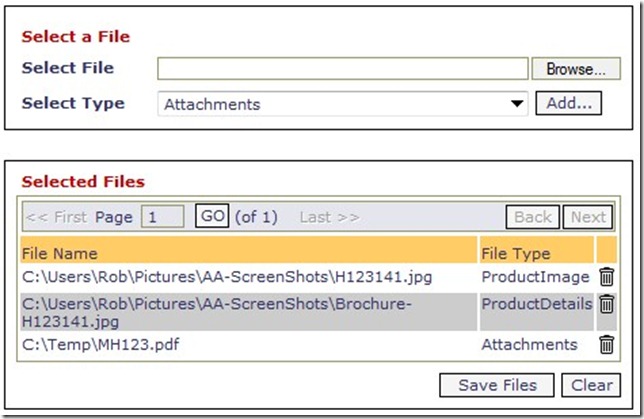This screenshot has width=644, height=419.
Task: Remove the MH123.pdf attachment via trash icon
Action: 606,345
